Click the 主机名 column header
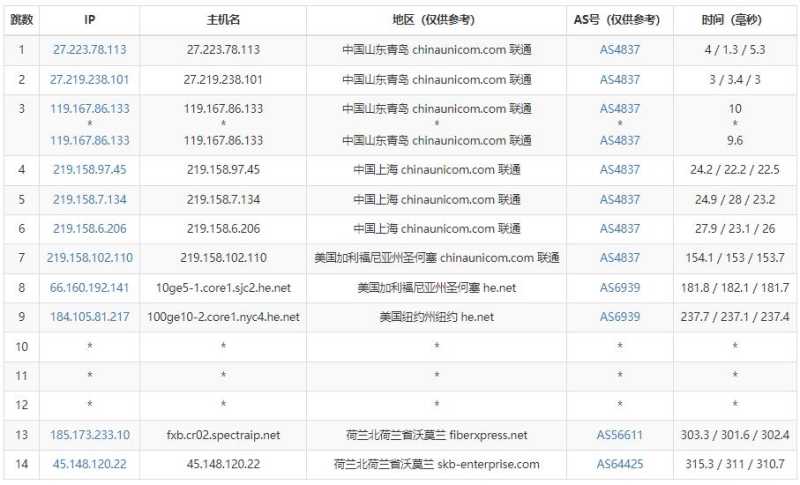Screen dimensions: 800x485 tap(223, 20)
